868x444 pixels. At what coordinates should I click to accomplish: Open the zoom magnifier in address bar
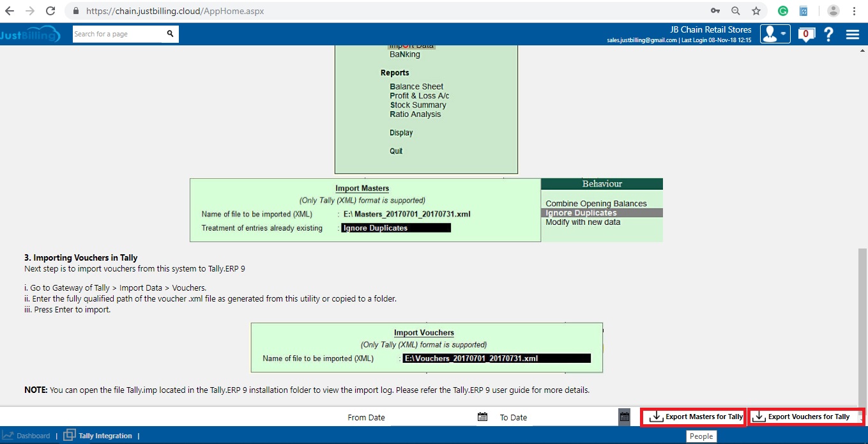(736, 11)
